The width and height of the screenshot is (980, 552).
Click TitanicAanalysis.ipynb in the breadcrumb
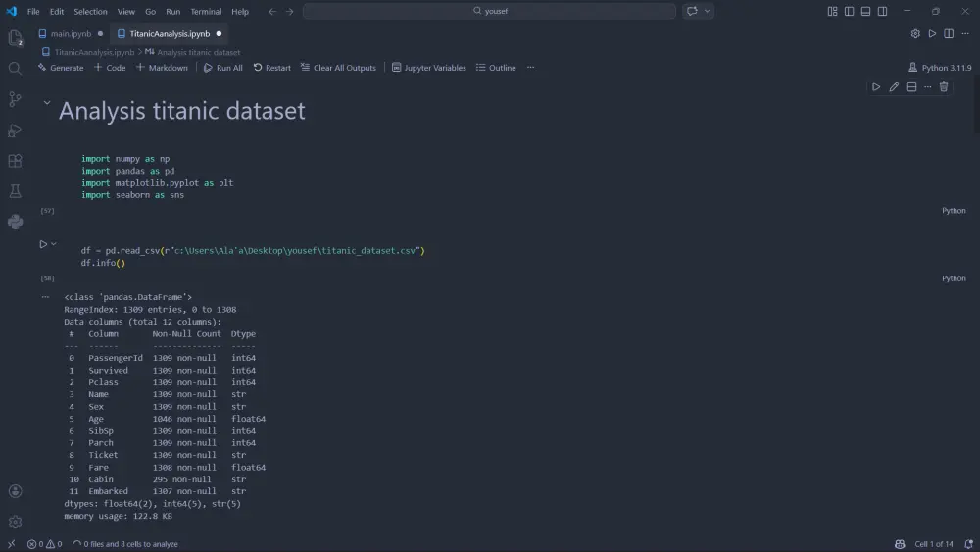94,53
